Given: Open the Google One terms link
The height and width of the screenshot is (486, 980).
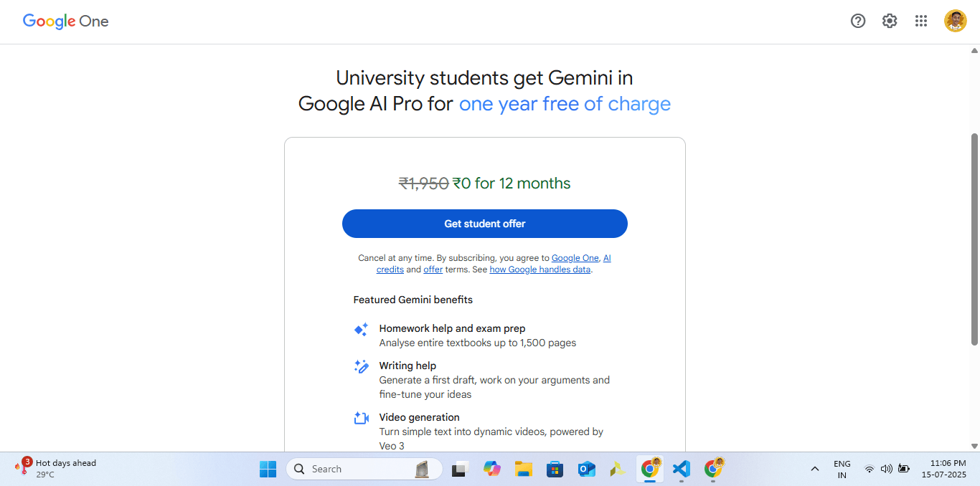Looking at the screenshot, I should click(x=575, y=258).
